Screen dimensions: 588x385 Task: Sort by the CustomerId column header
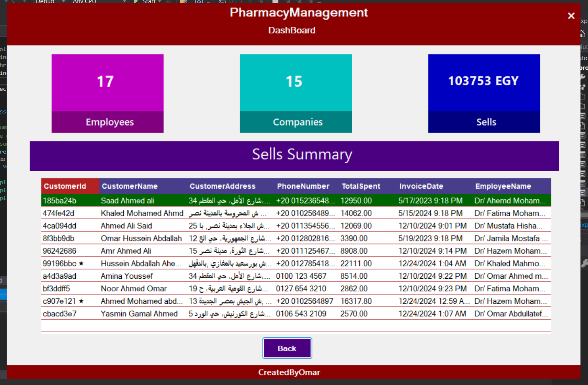click(x=65, y=186)
